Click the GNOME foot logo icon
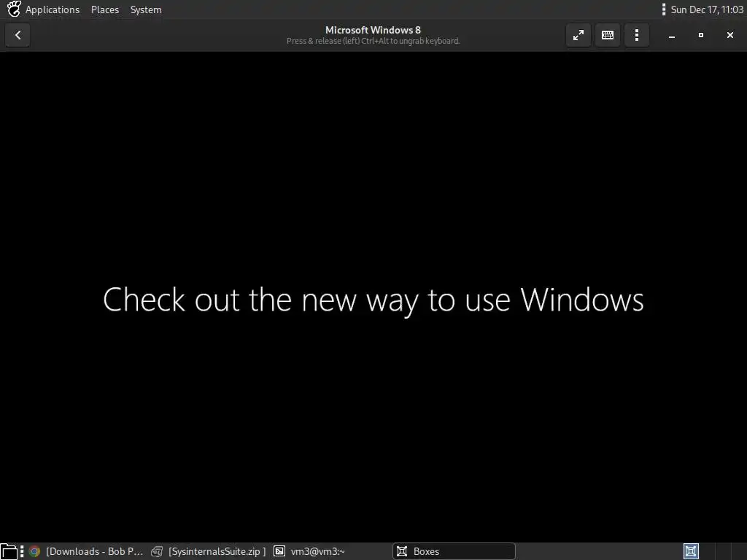The height and width of the screenshot is (560, 747). pyautogui.click(x=14, y=9)
